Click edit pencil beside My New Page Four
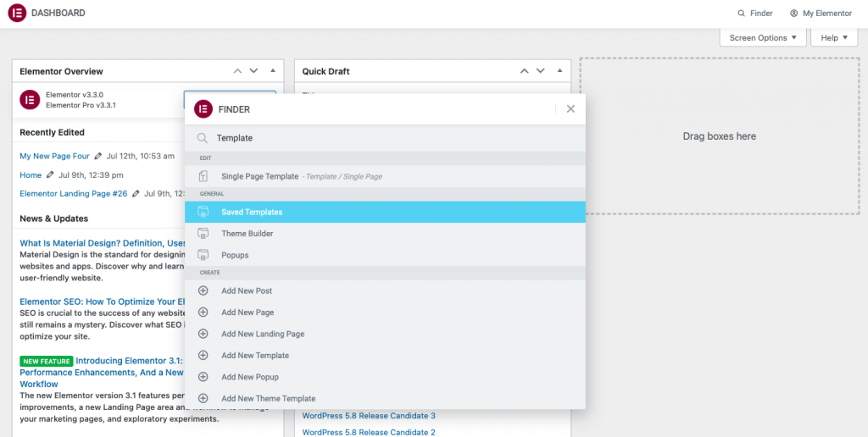 pos(98,156)
